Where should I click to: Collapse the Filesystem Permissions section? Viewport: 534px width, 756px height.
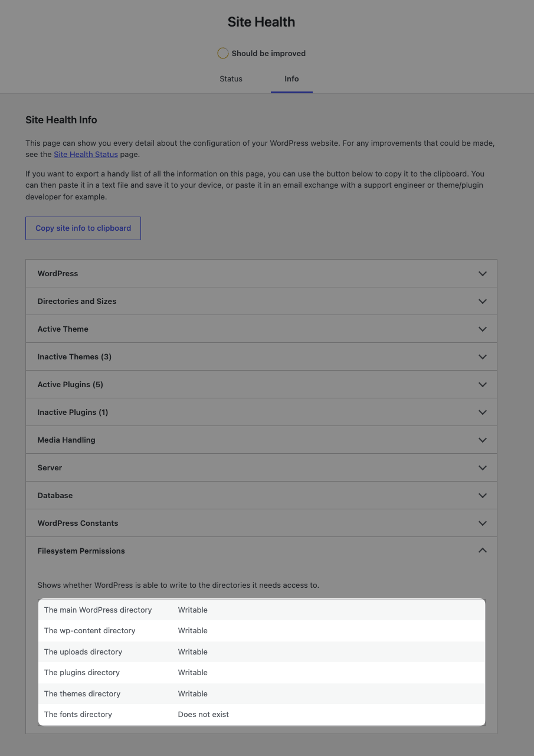tap(261, 551)
